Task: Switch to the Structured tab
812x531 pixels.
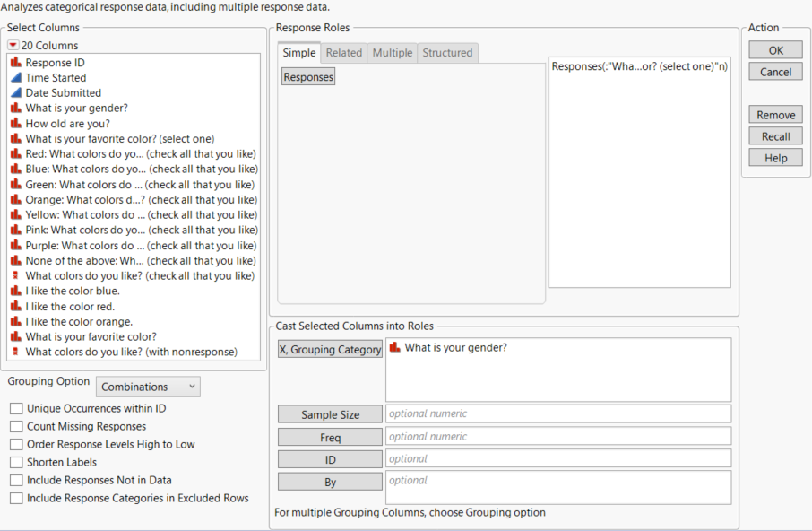Action: pos(447,52)
